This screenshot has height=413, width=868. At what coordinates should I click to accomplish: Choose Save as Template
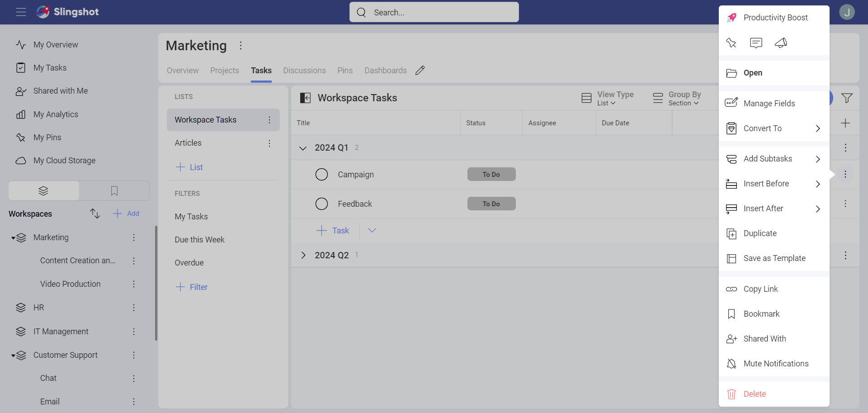tap(774, 258)
